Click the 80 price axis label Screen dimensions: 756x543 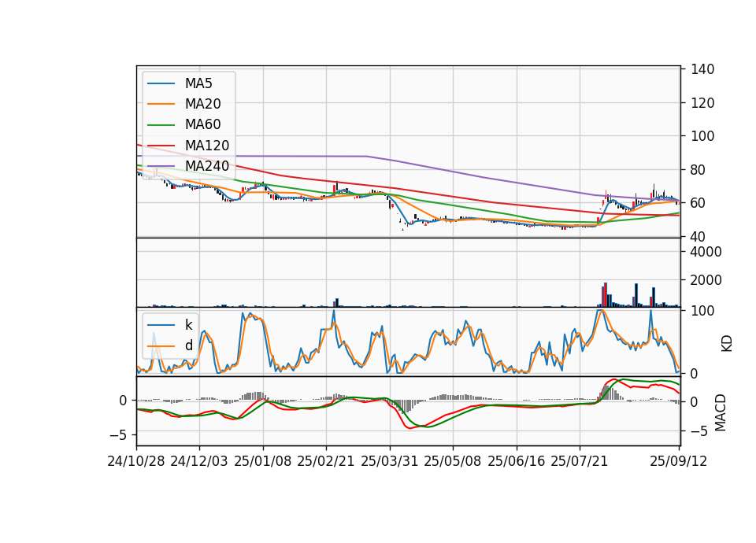[x=699, y=170]
